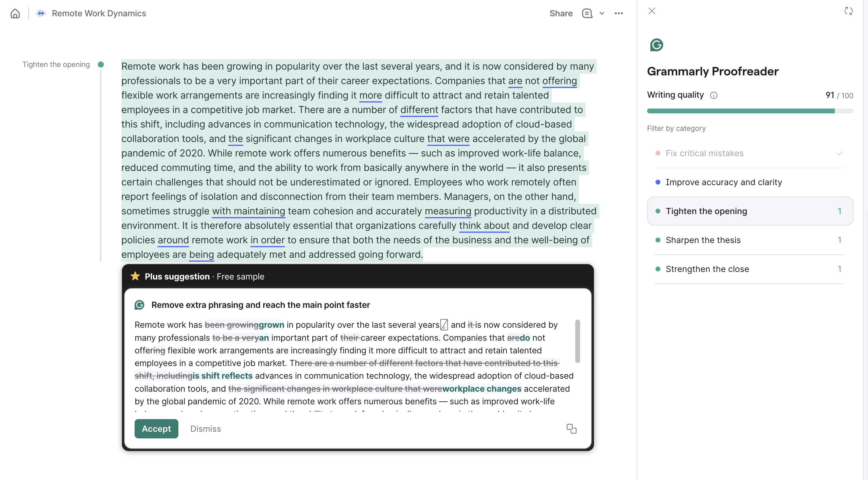Open Writing quality info icon
This screenshot has width=868, height=480.
click(714, 95)
